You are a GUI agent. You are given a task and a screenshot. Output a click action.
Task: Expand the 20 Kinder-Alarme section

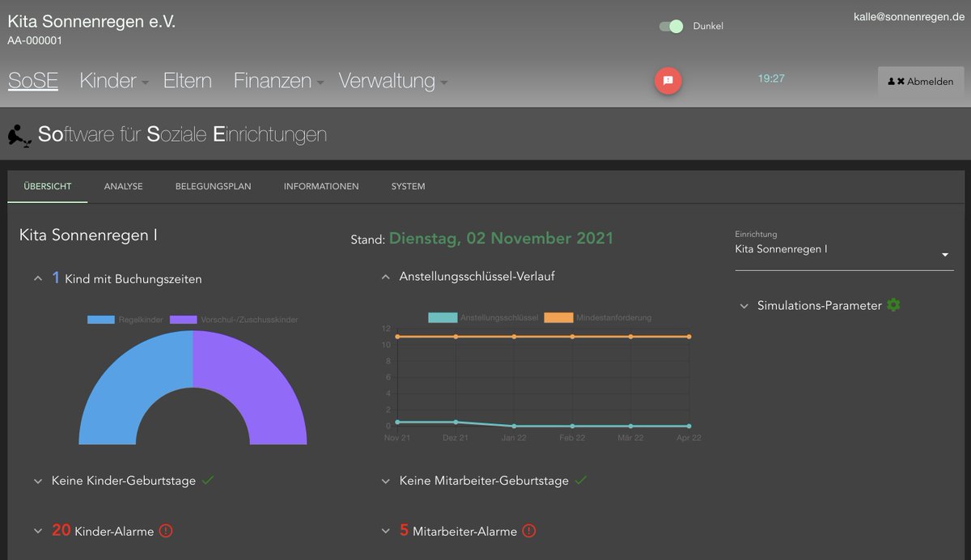(x=38, y=531)
